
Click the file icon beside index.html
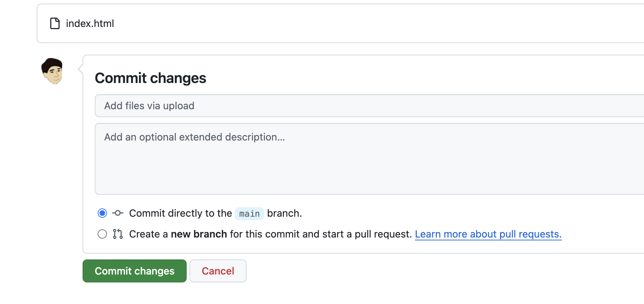point(55,23)
